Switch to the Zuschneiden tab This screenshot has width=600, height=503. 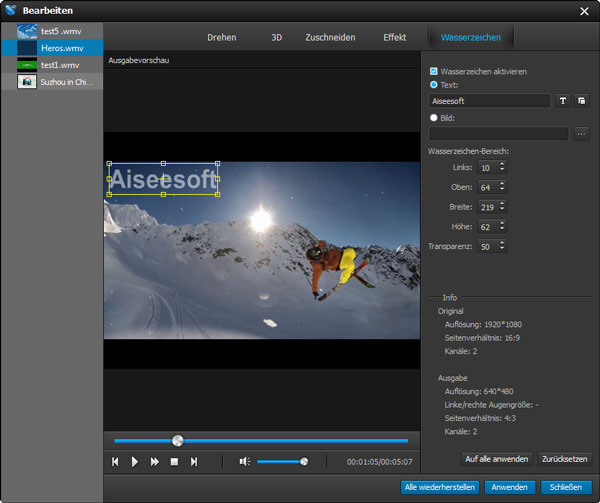[329, 37]
